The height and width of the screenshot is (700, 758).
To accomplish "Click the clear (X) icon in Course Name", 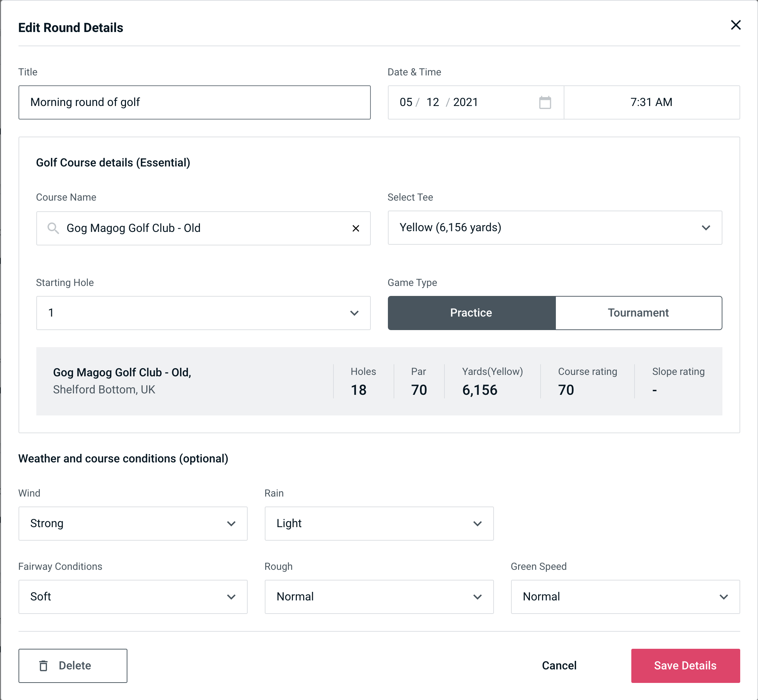I will (356, 228).
